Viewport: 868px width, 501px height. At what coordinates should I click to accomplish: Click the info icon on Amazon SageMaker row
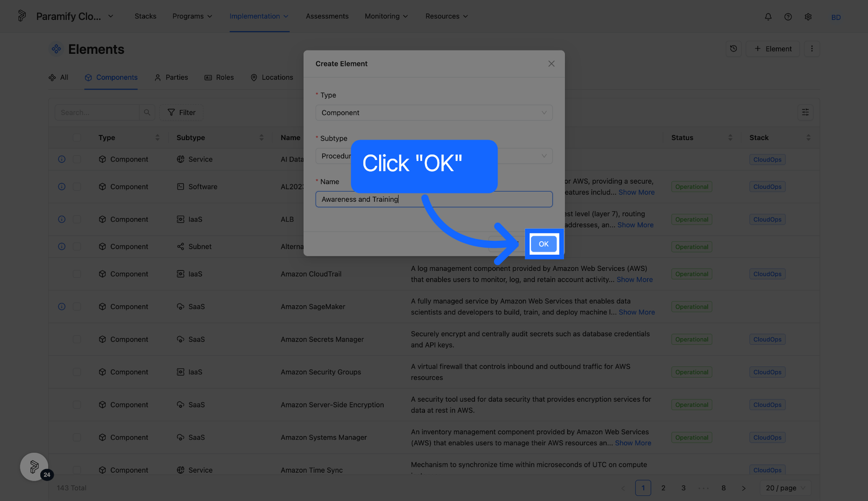point(62,307)
